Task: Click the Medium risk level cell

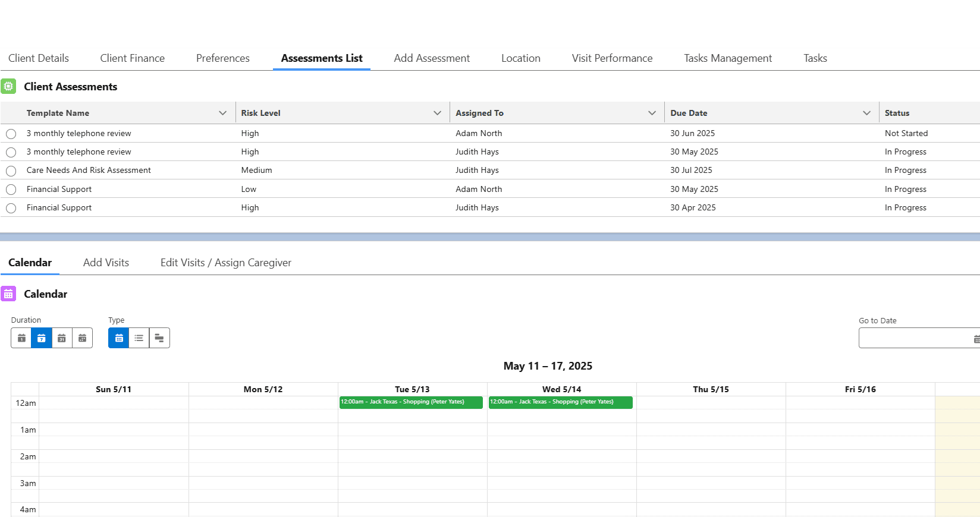Action: click(256, 170)
